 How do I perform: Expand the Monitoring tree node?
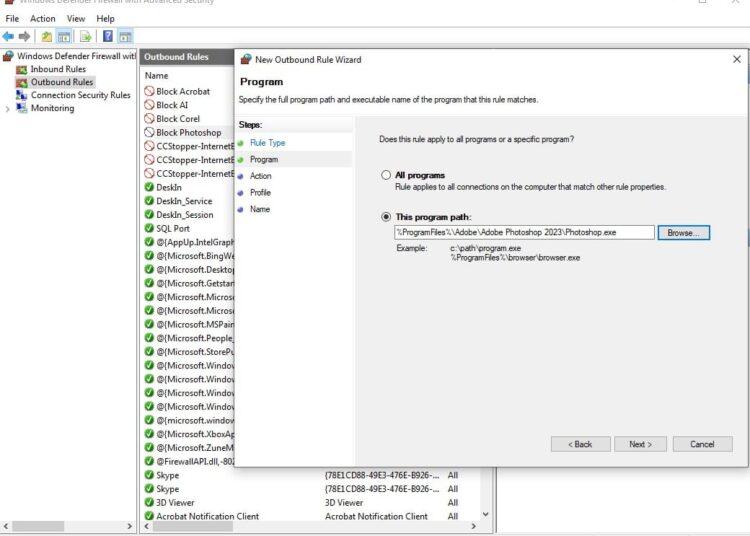click(7, 109)
